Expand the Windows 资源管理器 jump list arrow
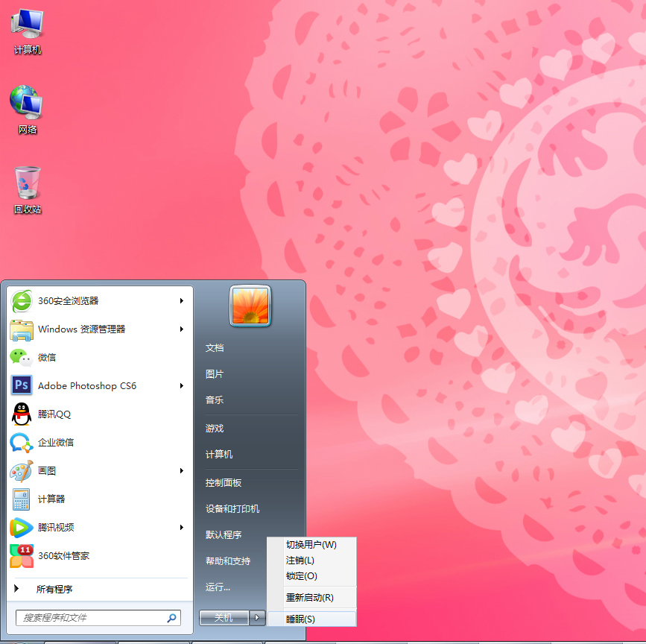The width and height of the screenshot is (646, 644). [182, 329]
